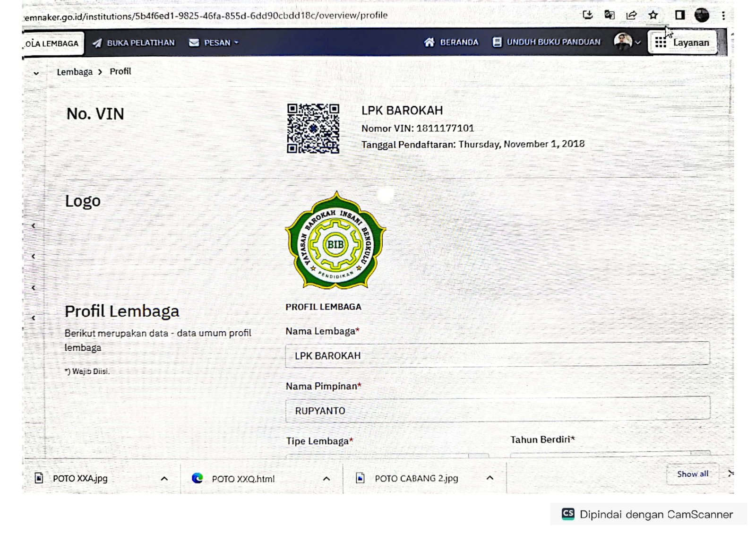Show all downloads
756x534 pixels.
[x=692, y=474]
